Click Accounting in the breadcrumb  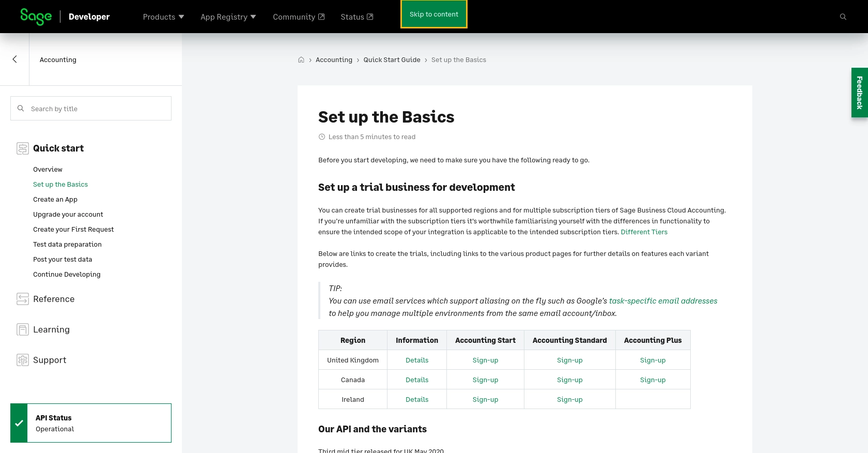pyautogui.click(x=334, y=60)
